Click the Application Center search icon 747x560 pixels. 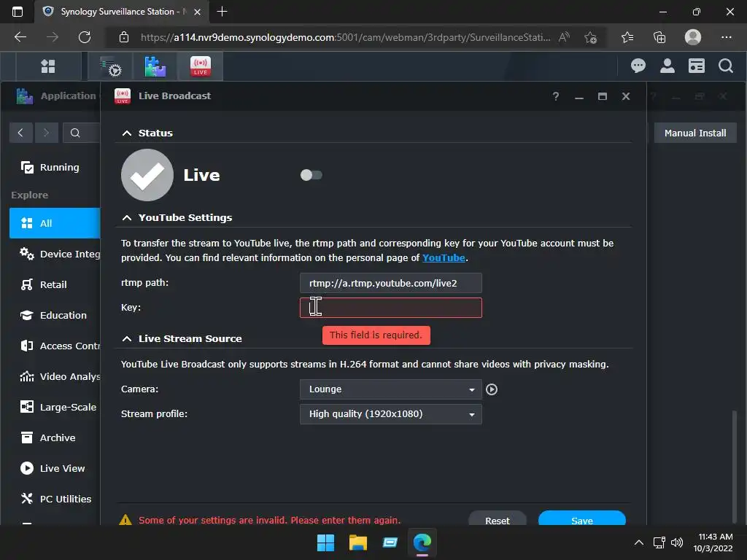(x=75, y=133)
